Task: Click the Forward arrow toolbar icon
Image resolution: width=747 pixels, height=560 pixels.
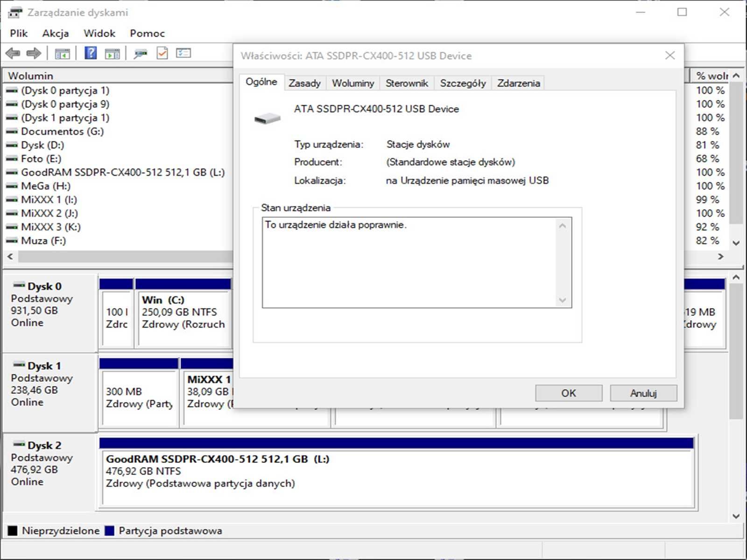Action: pos(34,53)
